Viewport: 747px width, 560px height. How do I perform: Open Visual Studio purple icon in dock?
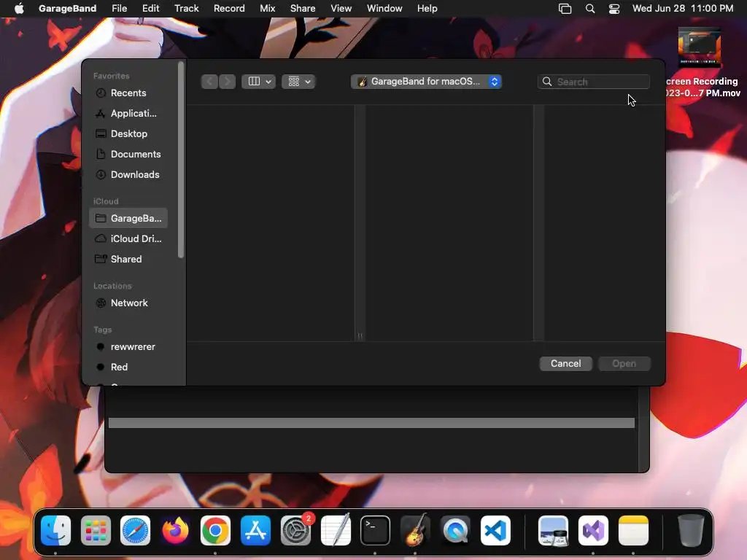click(593, 531)
